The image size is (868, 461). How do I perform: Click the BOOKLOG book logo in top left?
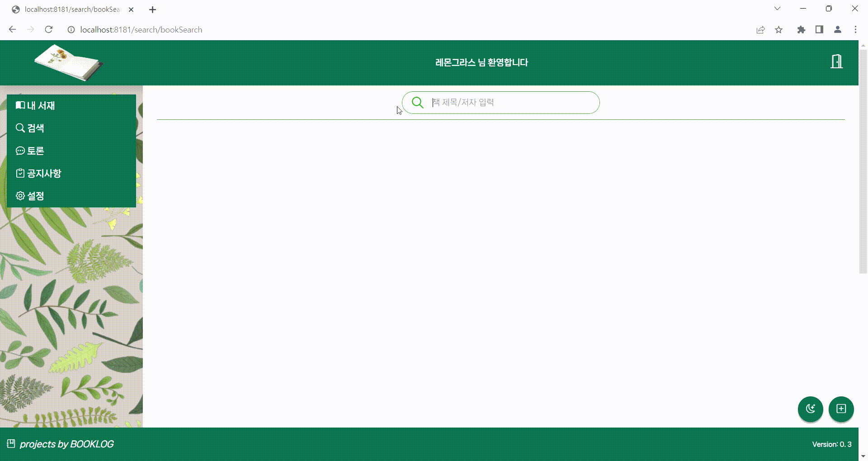pos(69,63)
